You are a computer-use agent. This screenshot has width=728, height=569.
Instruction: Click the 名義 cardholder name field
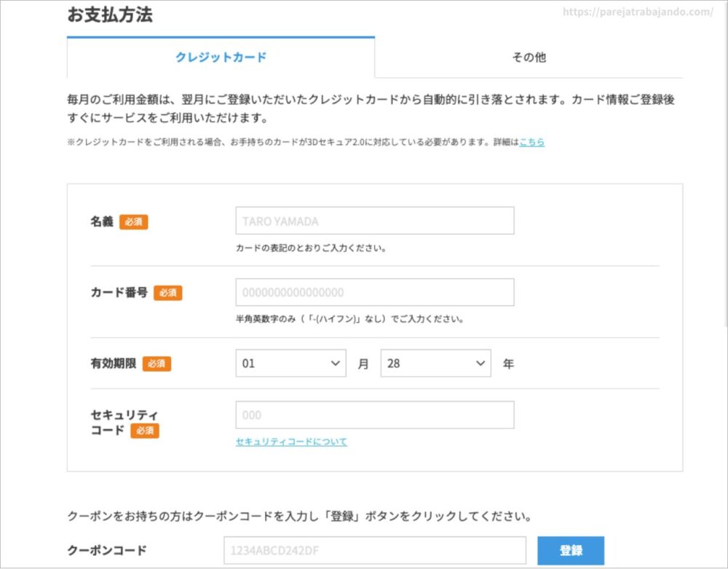(375, 221)
